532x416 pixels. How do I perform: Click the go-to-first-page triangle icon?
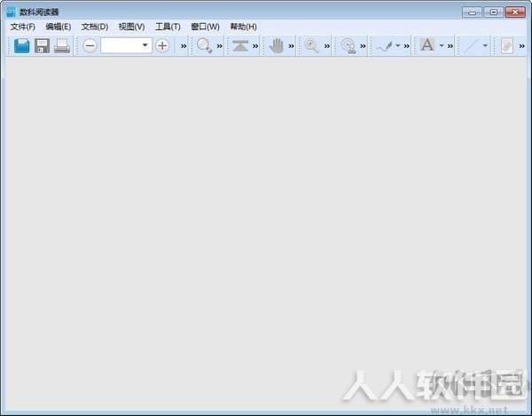coord(240,46)
